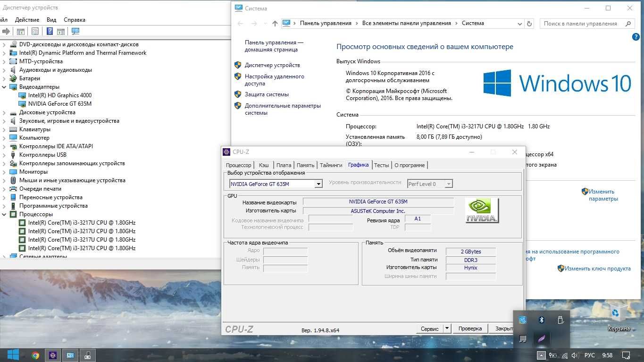Click the Windows Start button
Screen dimensions: 644x362
13,355
